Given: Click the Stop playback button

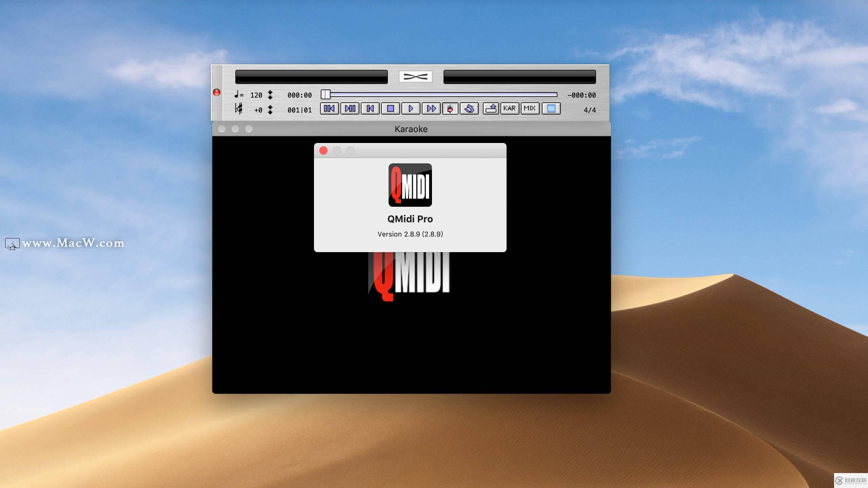Looking at the screenshot, I should 390,108.
